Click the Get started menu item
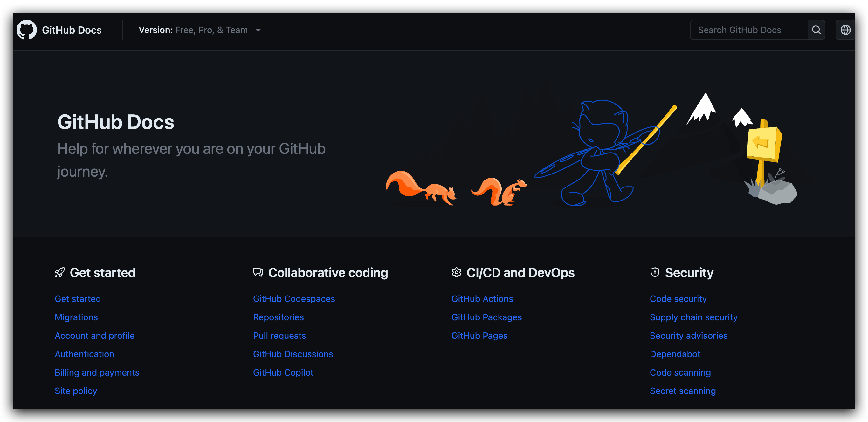Viewport: 868px width, 422px height. (x=78, y=299)
